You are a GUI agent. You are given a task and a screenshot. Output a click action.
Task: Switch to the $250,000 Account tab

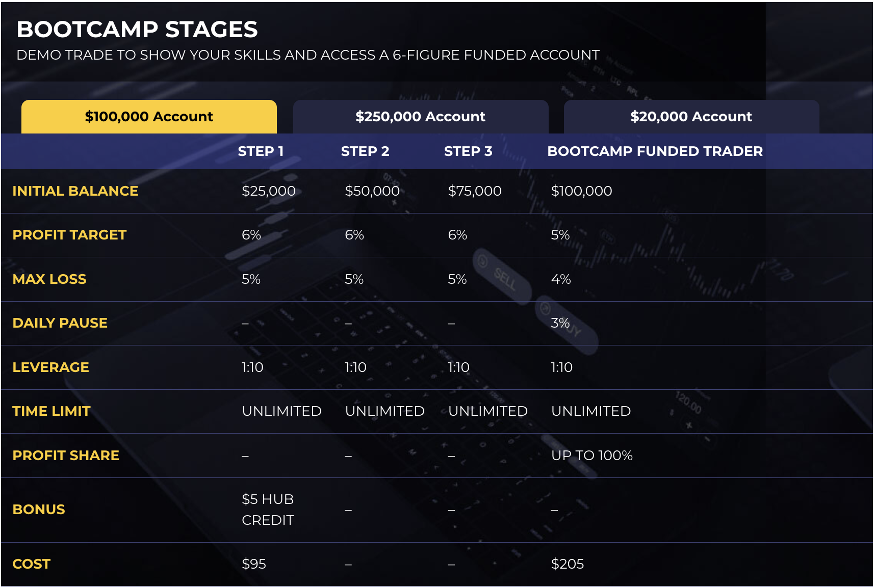point(421,117)
